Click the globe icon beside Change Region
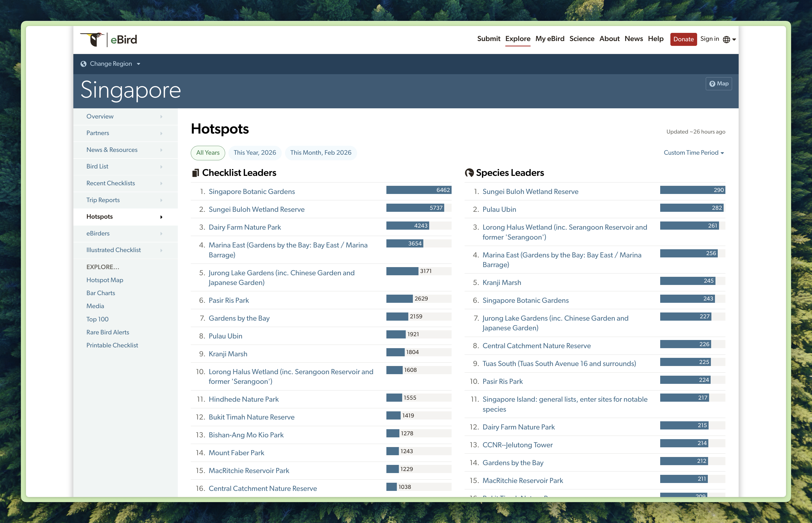 pyautogui.click(x=84, y=64)
